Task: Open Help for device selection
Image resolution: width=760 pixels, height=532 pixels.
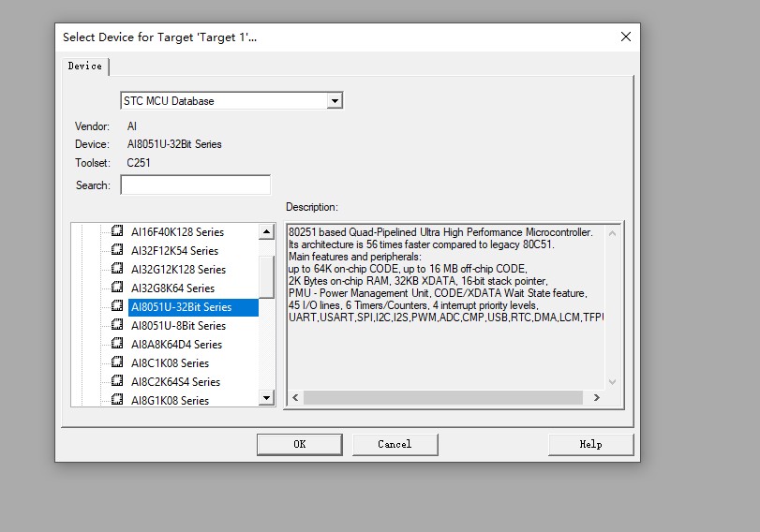Action: [x=590, y=444]
